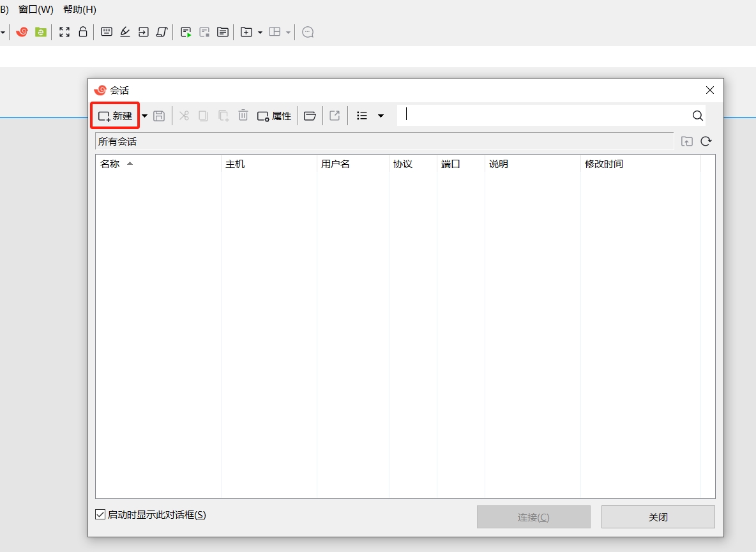Click the new tab plus-folder icon
Screen dimensions: 756x552
tap(246, 33)
